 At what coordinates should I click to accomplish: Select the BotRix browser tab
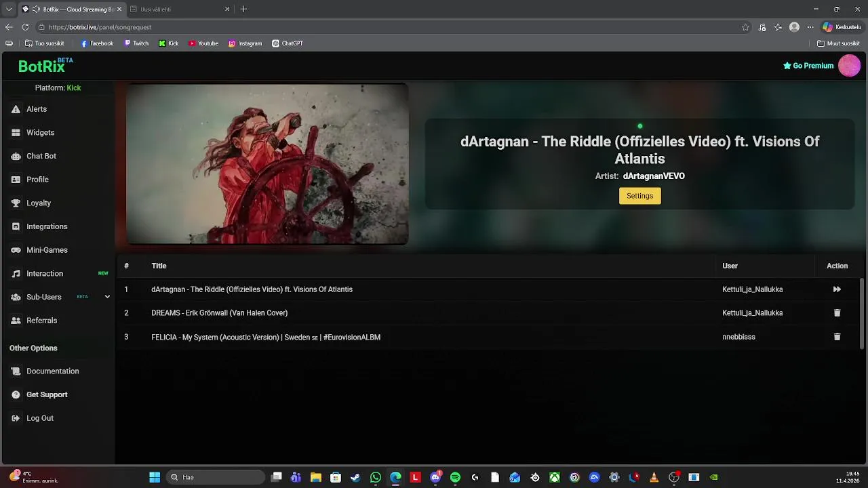pyautogui.click(x=71, y=9)
